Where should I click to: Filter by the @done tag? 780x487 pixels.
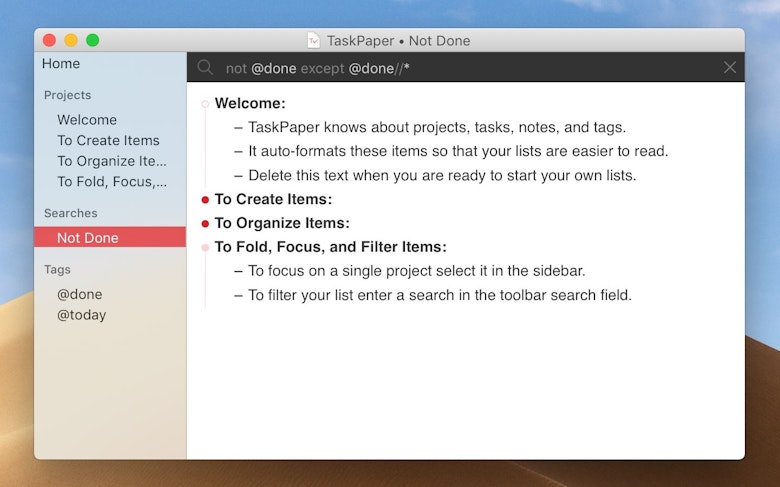point(80,294)
